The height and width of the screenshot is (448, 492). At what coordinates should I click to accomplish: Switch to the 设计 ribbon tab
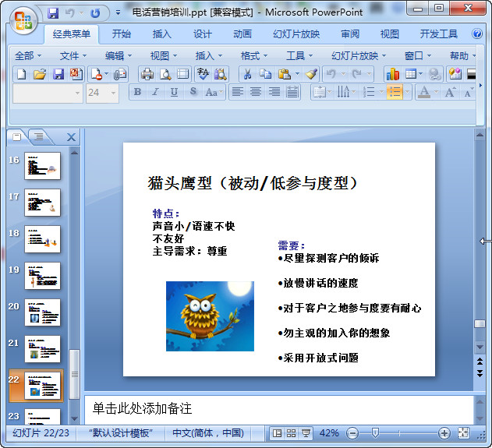(x=203, y=34)
